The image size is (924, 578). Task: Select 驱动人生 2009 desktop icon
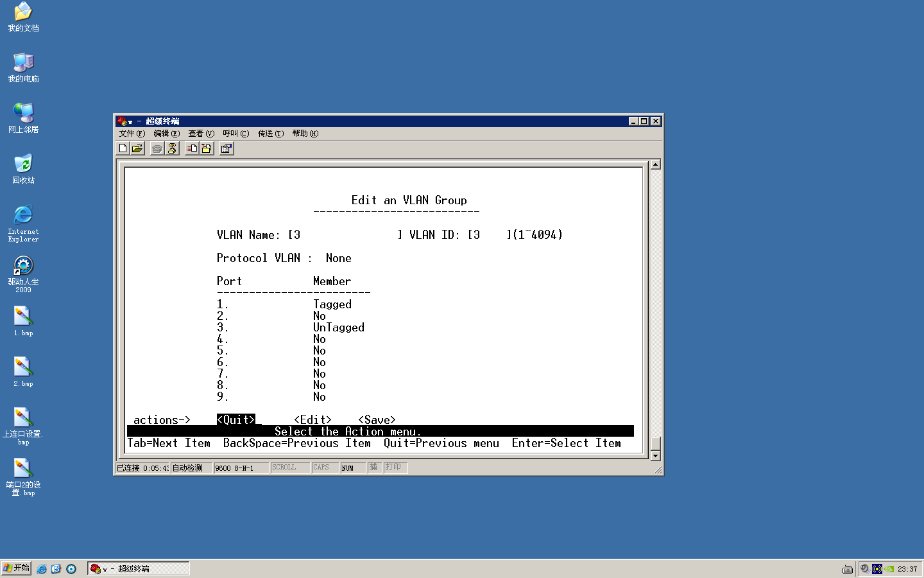(x=23, y=274)
